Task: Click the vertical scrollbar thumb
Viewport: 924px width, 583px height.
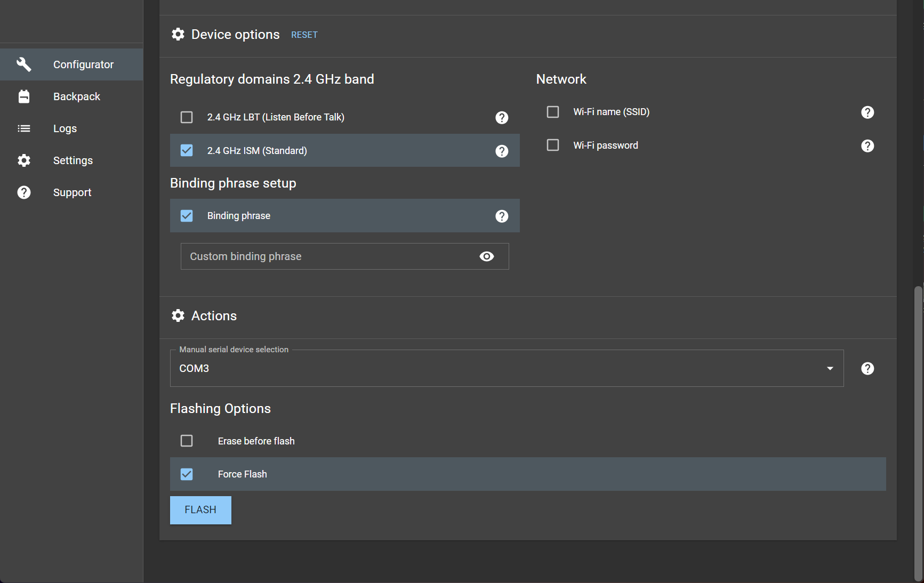Action: (x=918, y=433)
